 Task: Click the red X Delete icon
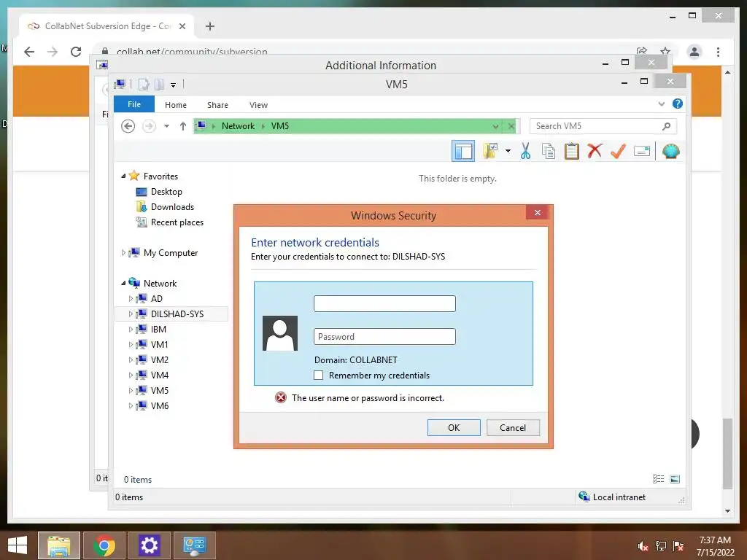[595, 151]
